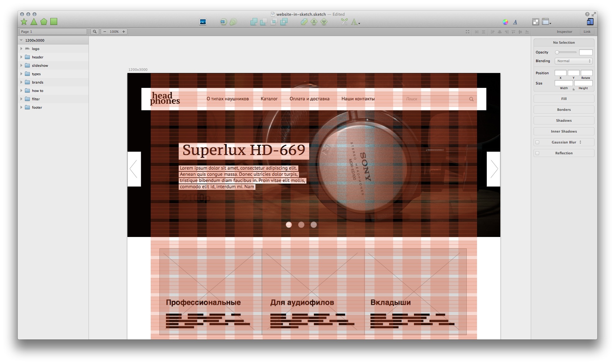This screenshot has width=615, height=364.
Task: Select the star shape tool
Action: (24, 22)
